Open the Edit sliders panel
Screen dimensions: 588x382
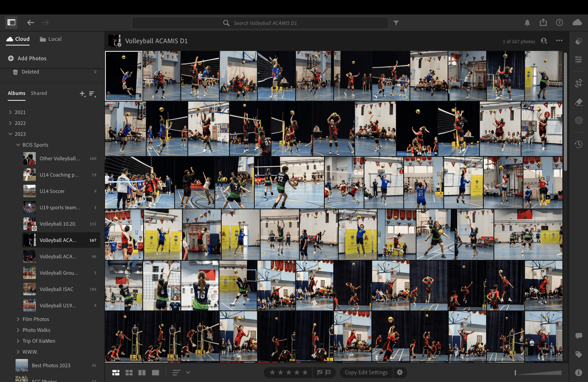578,60
